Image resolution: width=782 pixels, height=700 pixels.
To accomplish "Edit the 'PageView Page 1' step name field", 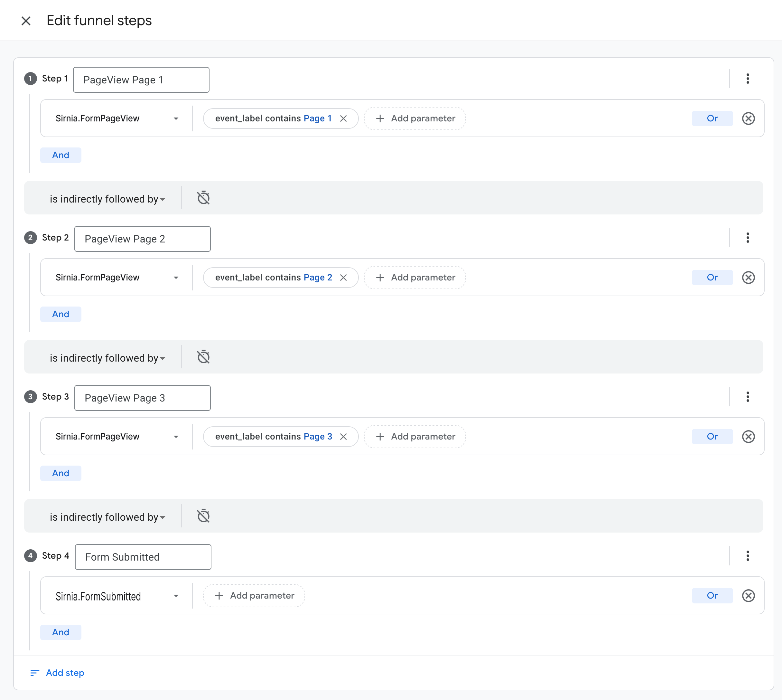I will coord(141,80).
